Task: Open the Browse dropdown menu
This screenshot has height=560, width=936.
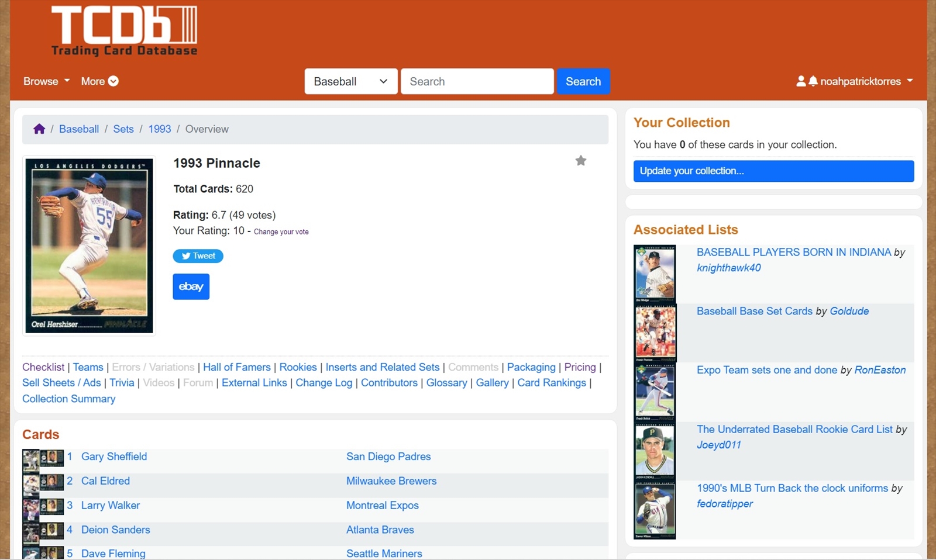Action: (46, 81)
